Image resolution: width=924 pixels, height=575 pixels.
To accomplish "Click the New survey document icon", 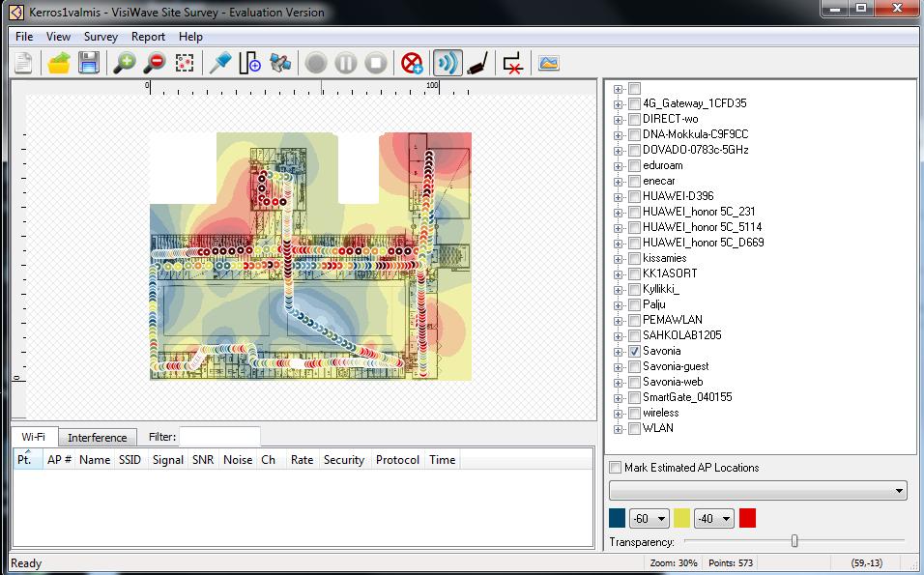I will tap(23, 63).
